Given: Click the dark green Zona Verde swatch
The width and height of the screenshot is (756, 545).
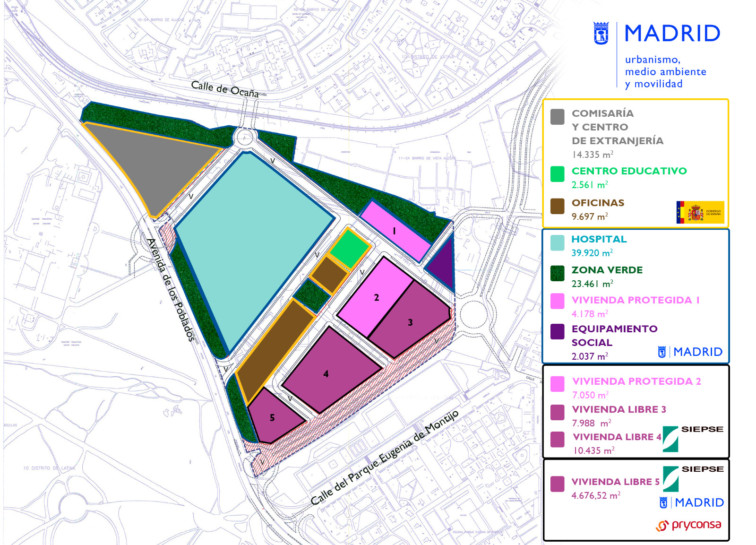Looking at the screenshot, I should click(558, 273).
